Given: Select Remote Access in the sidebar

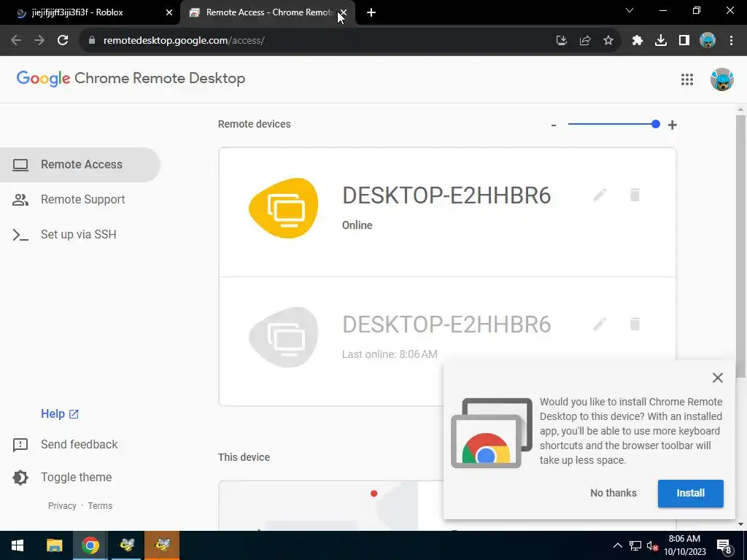Looking at the screenshot, I should 80,165.
